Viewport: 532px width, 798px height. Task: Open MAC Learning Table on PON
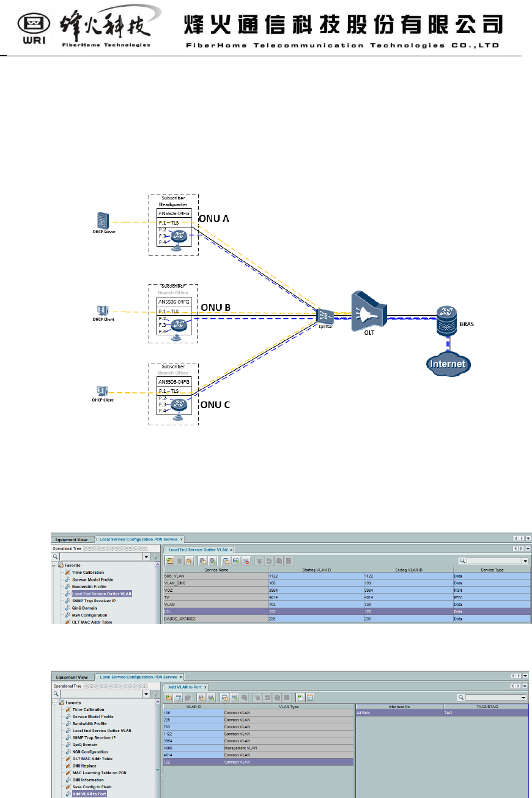pyautogui.click(x=99, y=773)
